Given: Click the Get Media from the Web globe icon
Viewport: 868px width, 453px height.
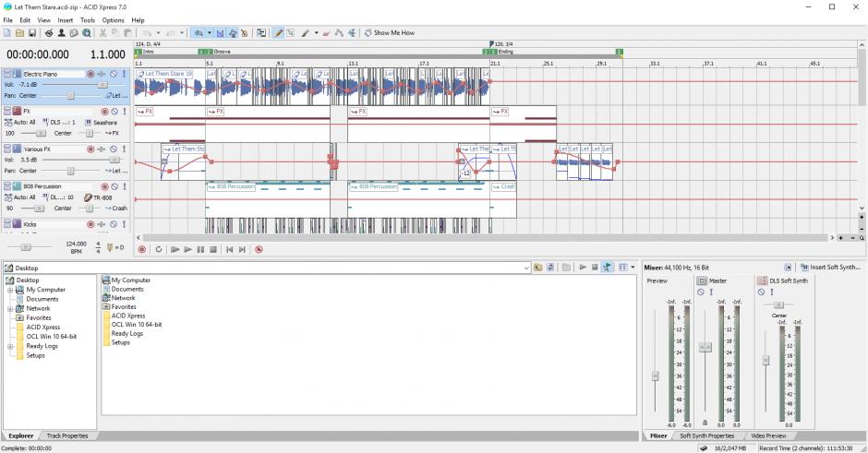Looking at the screenshot, I should [x=87, y=33].
